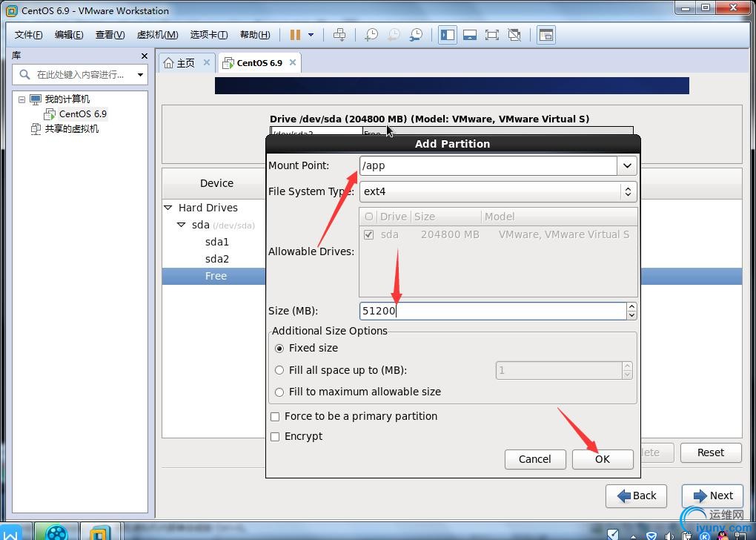Click the console view toolbar icon

(x=546, y=35)
